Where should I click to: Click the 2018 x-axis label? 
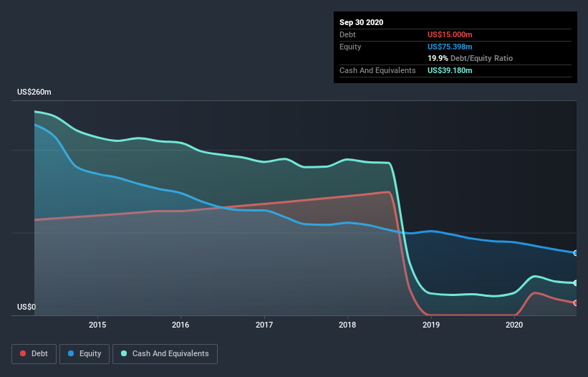[347, 325]
